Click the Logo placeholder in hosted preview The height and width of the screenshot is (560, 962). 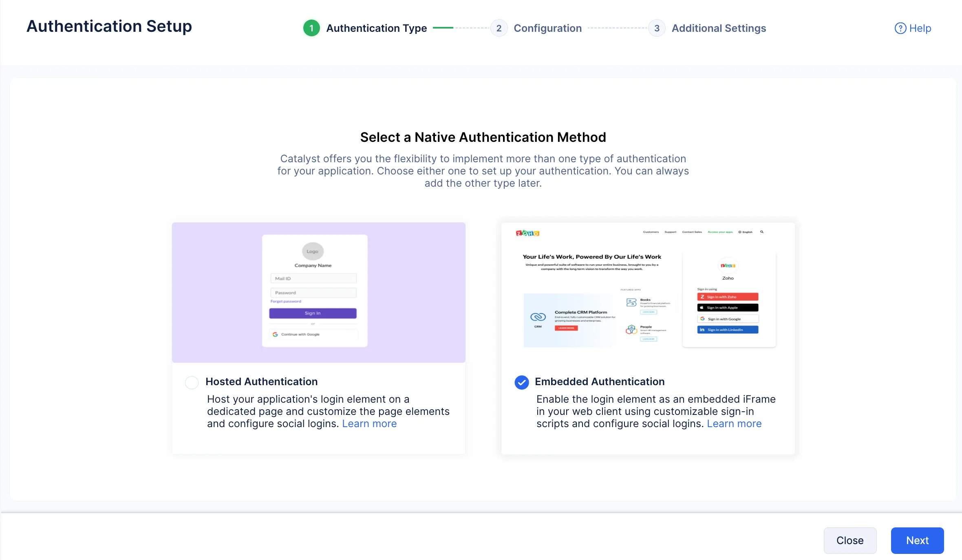313,251
